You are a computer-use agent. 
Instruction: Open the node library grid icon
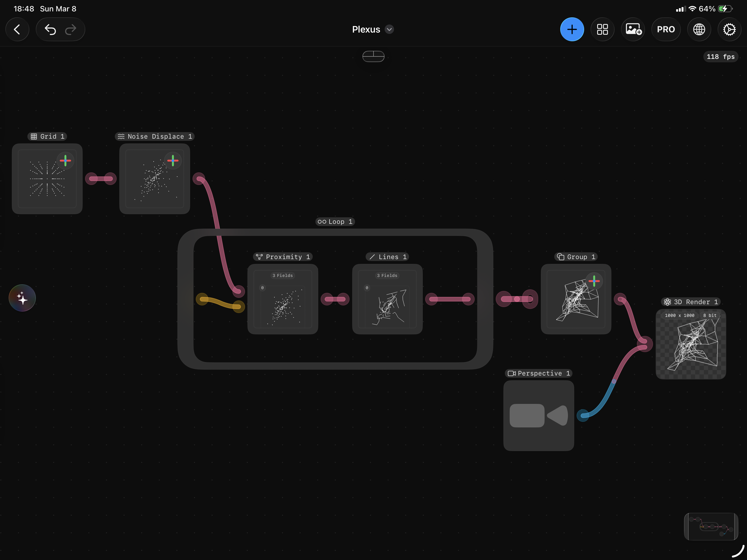tap(602, 29)
